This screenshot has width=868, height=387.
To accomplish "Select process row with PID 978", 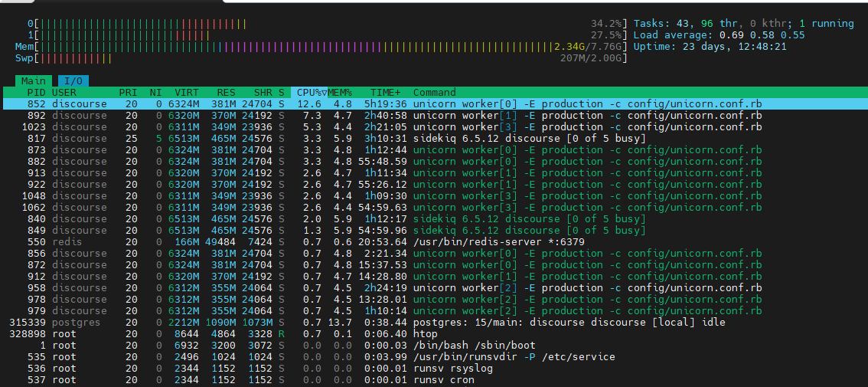I will tap(434, 299).
